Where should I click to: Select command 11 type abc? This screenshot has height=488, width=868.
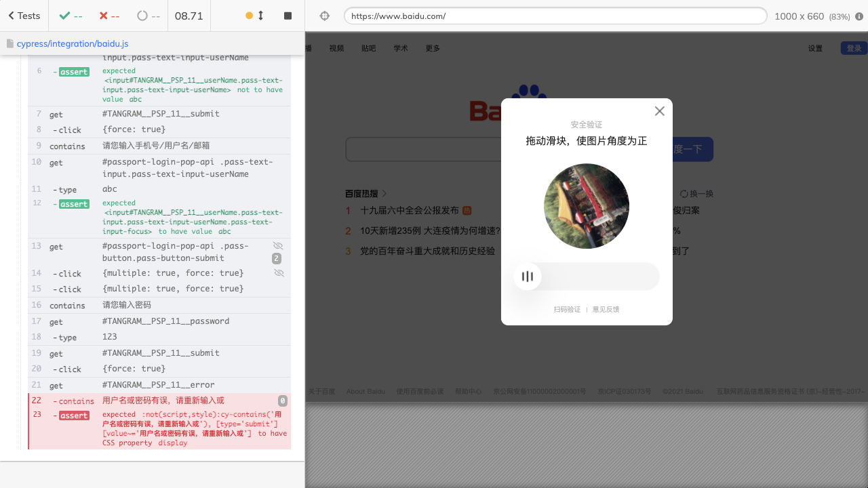[x=159, y=189]
